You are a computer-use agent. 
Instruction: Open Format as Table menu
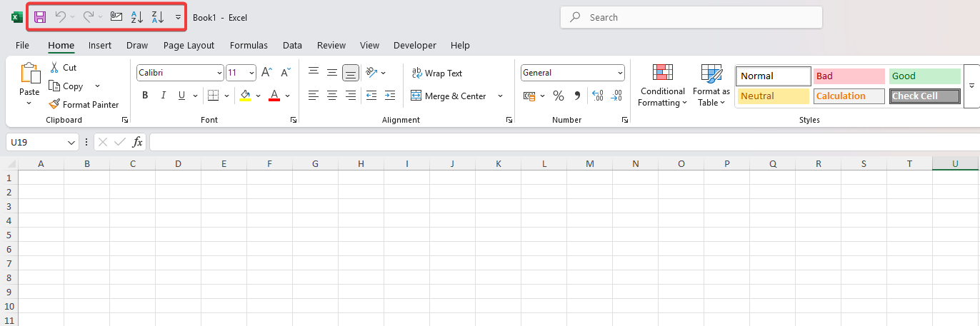point(711,85)
